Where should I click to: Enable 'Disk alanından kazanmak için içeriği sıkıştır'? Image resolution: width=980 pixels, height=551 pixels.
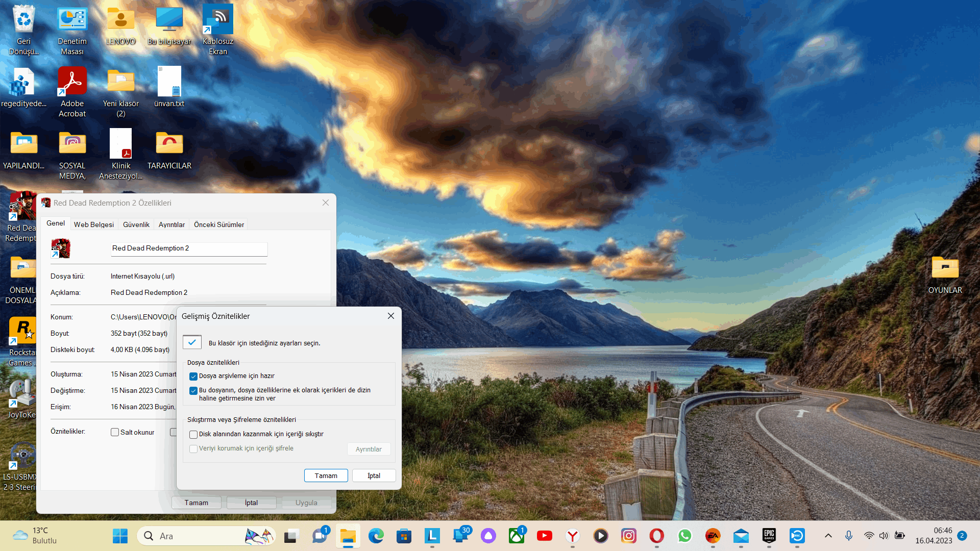[193, 435]
